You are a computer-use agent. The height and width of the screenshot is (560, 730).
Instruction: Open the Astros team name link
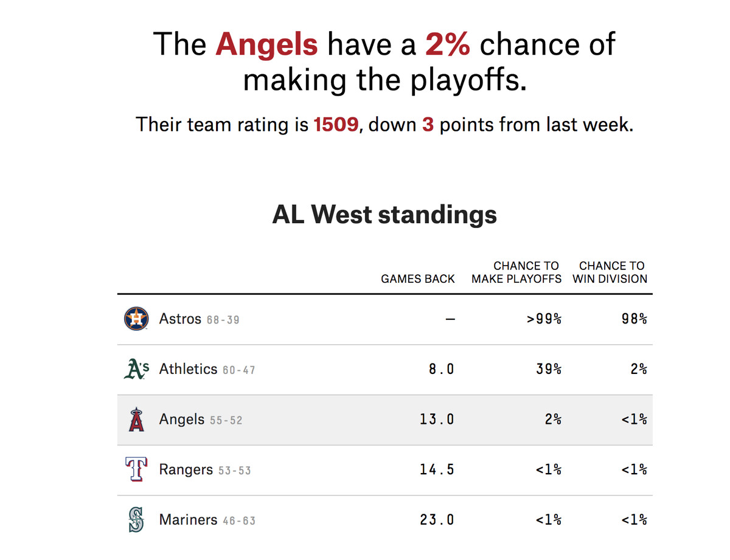click(180, 319)
